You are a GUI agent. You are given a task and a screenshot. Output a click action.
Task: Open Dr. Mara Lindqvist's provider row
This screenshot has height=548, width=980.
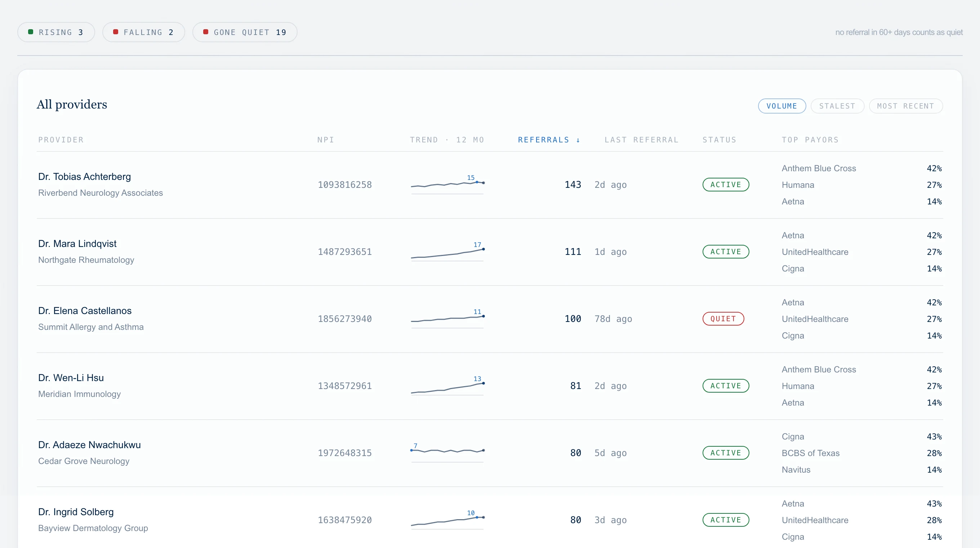pos(490,252)
